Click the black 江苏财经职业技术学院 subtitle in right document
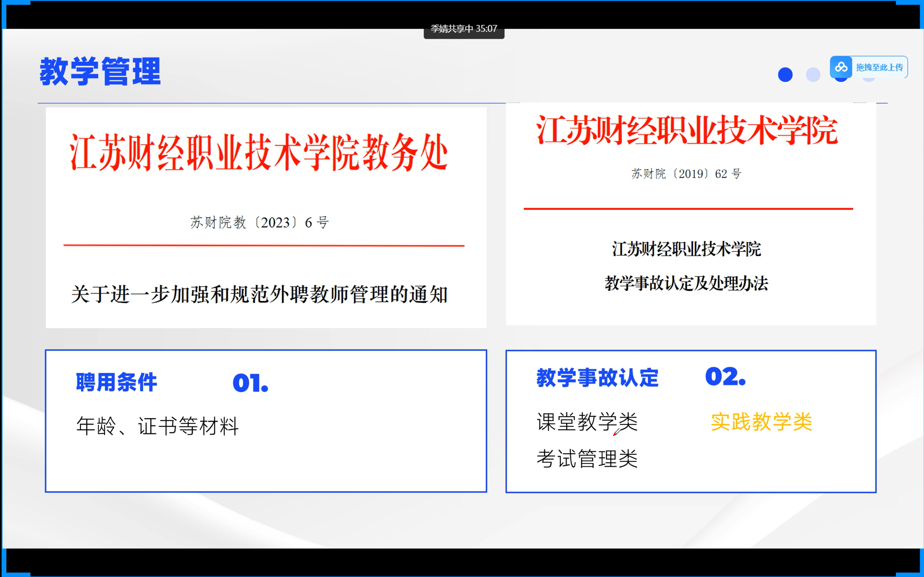The image size is (924, 577). pos(686,249)
